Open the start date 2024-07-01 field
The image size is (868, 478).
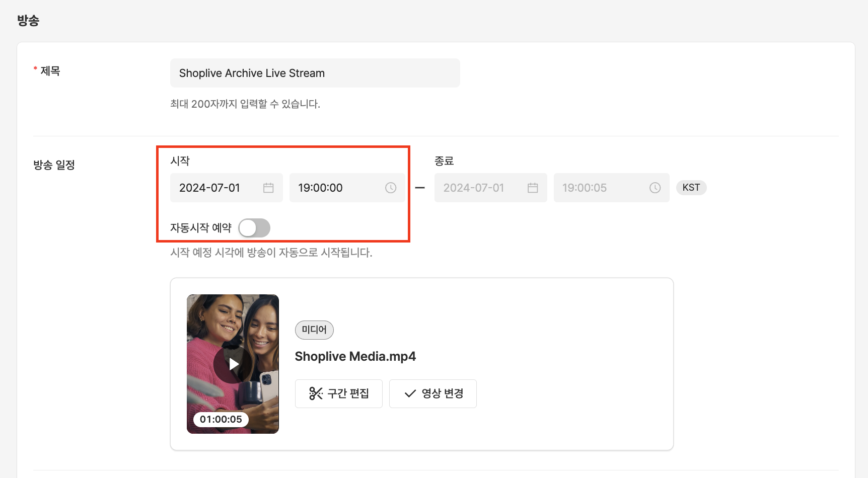[x=226, y=188]
